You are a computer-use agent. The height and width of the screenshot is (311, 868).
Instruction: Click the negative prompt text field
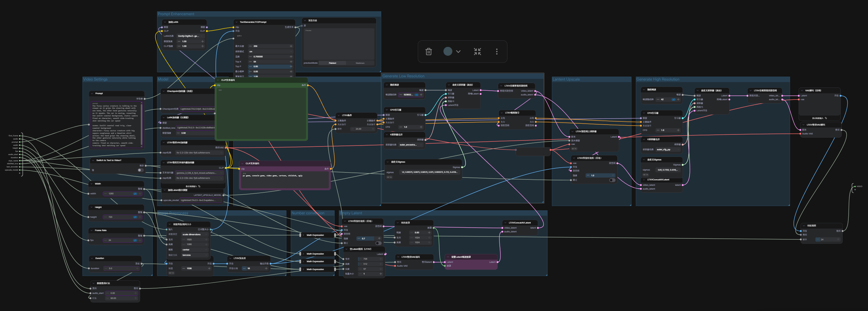[285, 180]
